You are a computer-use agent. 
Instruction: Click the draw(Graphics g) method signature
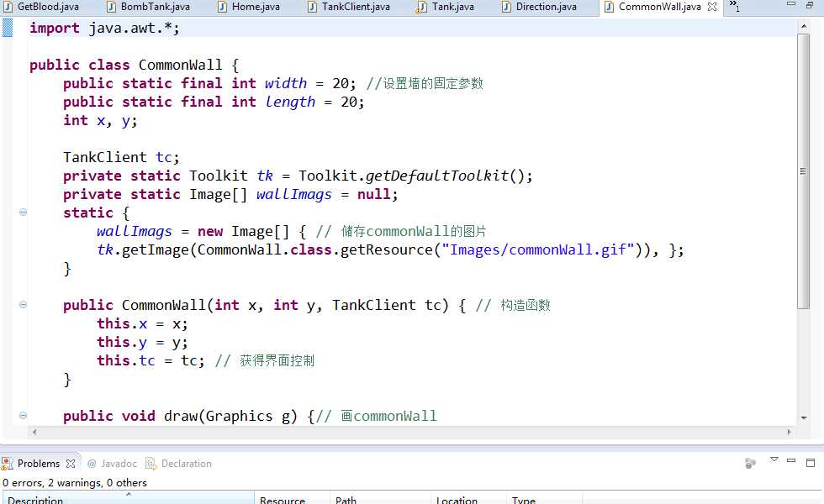coord(180,416)
